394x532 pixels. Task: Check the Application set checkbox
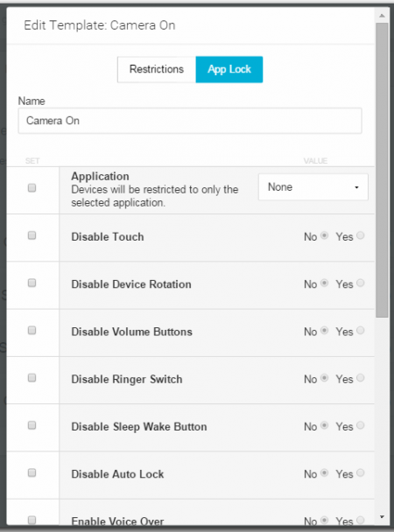(x=32, y=187)
